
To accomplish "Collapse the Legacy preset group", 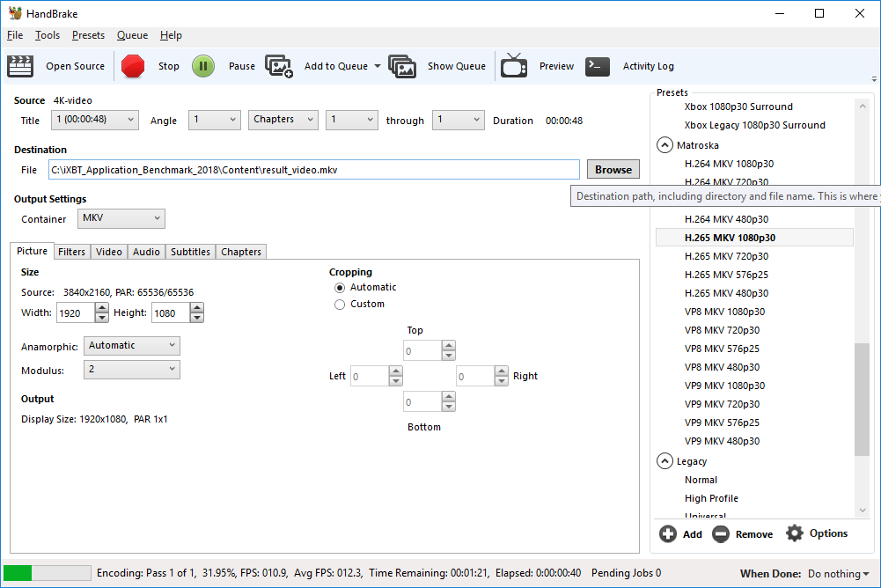I will coord(664,461).
